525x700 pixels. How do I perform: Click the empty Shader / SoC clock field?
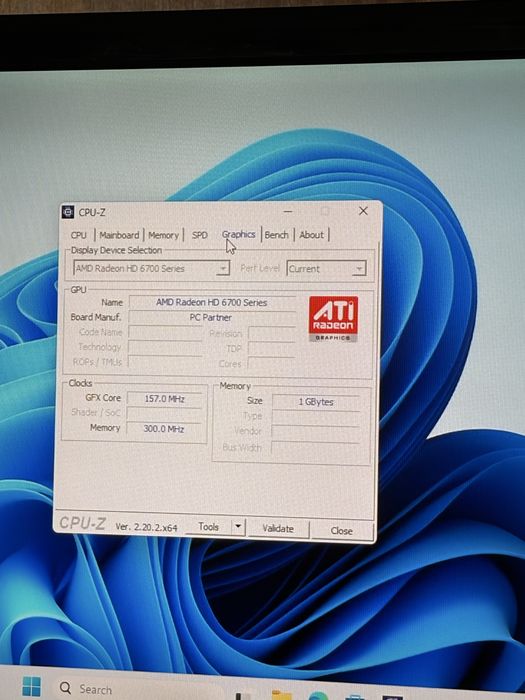pos(164,413)
